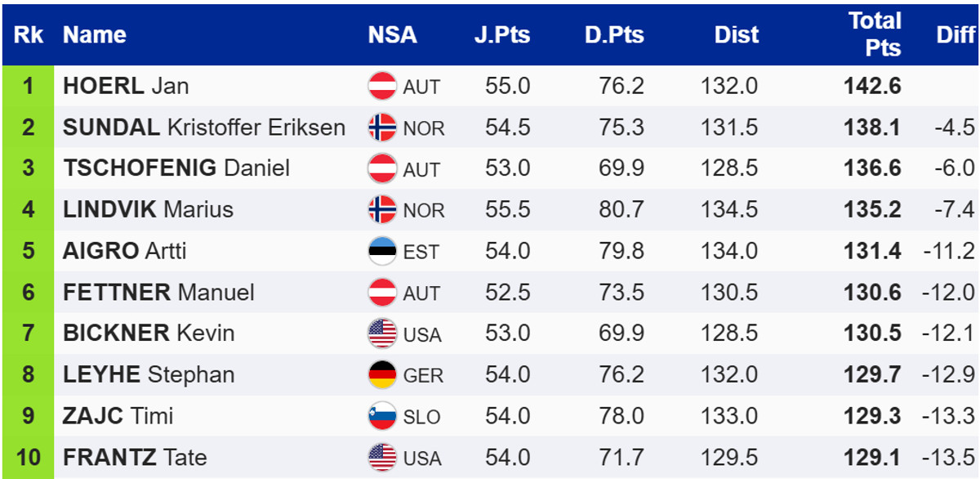Screen dimensions: 980x479
Task: Open athlete SUNDAL Kristoffer Eriksen
Action: click(203, 128)
